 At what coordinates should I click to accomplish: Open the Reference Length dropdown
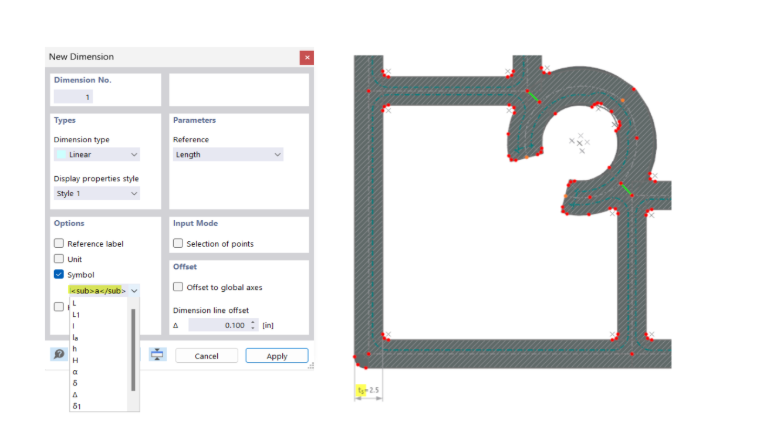pyautogui.click(x=228, y=154)
